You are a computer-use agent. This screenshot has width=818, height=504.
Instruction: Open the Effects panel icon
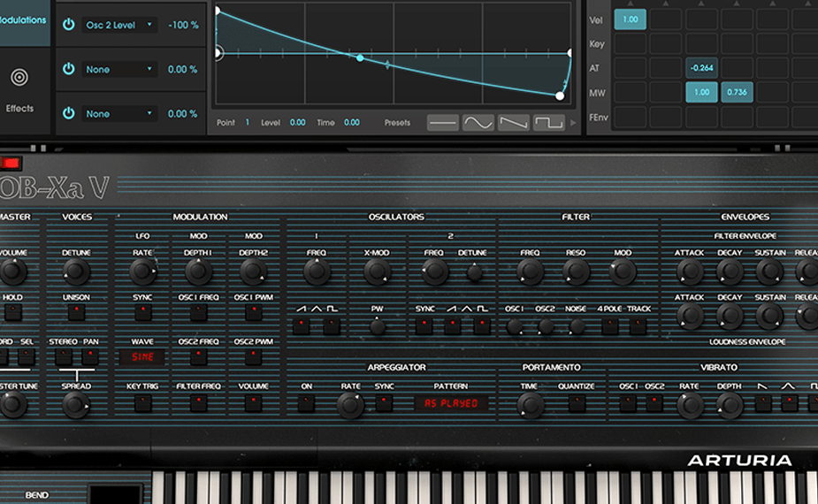click(x=19, y=79)
